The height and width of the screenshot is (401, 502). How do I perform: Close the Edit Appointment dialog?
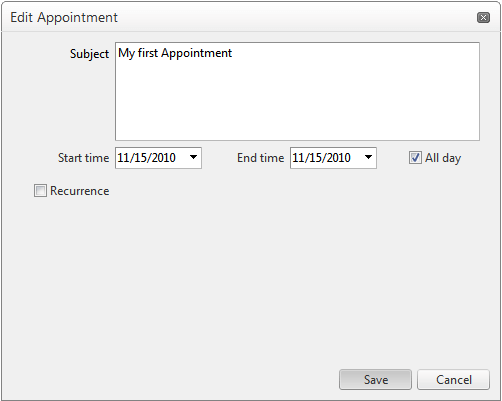[483, 17]
